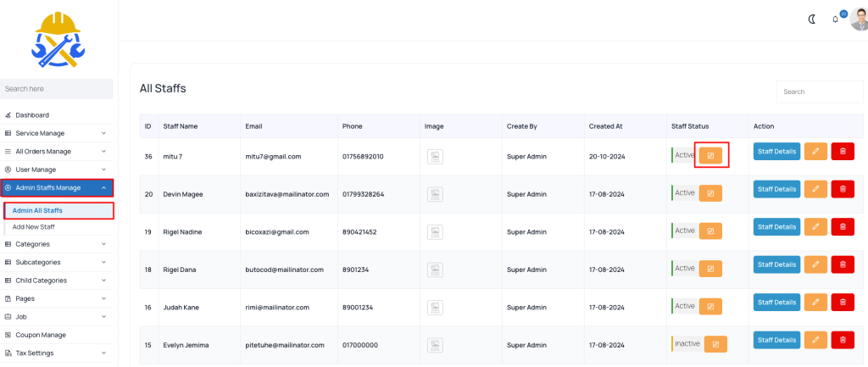
Task: Click email mitu7@gmail.com
Action: (x=273, y=157)
